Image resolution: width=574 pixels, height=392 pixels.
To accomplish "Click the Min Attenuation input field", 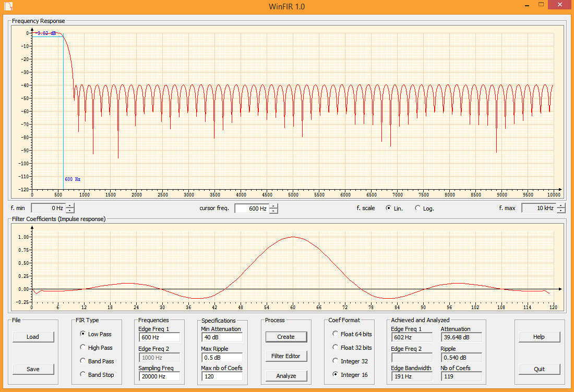I will [221, 337].
